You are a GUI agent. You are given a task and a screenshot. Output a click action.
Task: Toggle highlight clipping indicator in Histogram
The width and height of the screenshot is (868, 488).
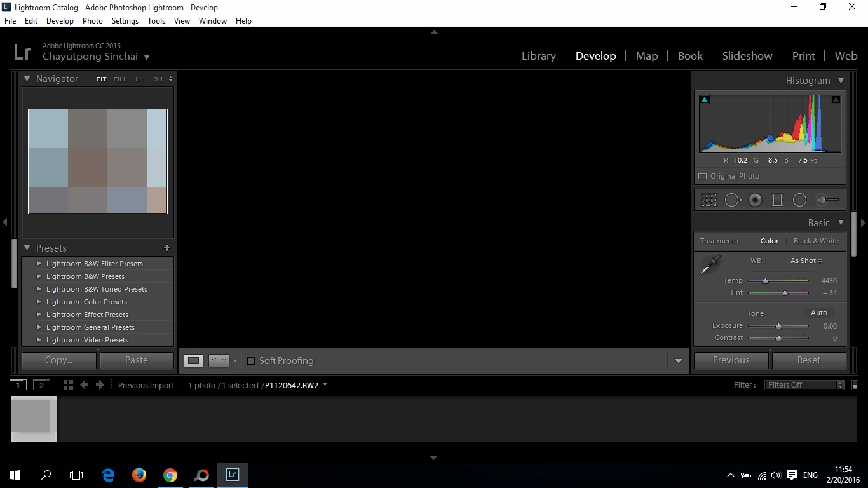click(836, 100)
